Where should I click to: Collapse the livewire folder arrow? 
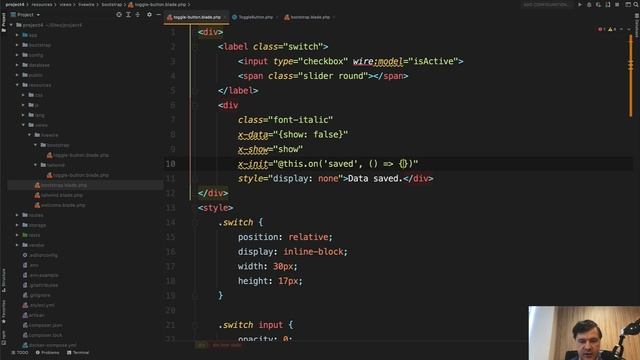click(29, 135)
